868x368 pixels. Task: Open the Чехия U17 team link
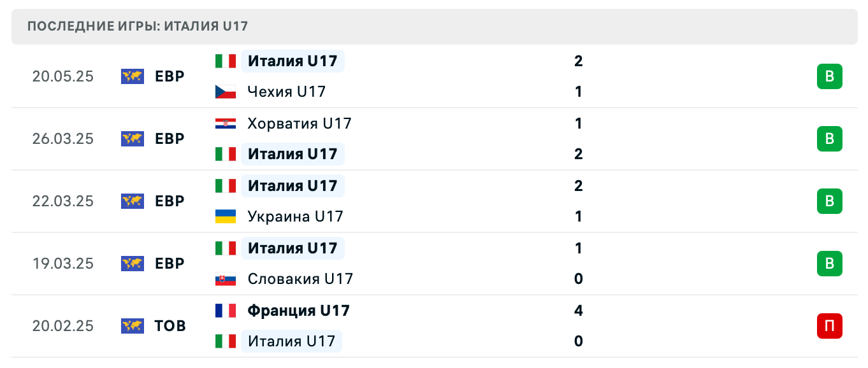tap(287, 92)
